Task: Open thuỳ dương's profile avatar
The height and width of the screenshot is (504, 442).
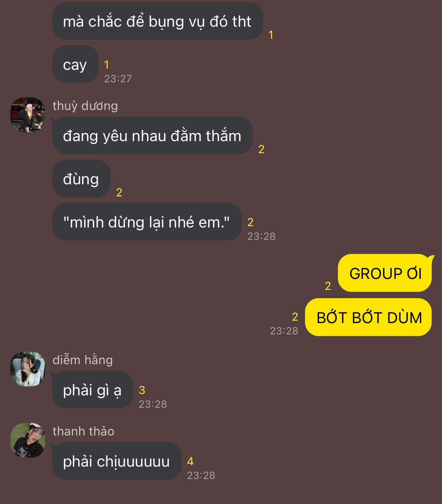Action: 28,115
